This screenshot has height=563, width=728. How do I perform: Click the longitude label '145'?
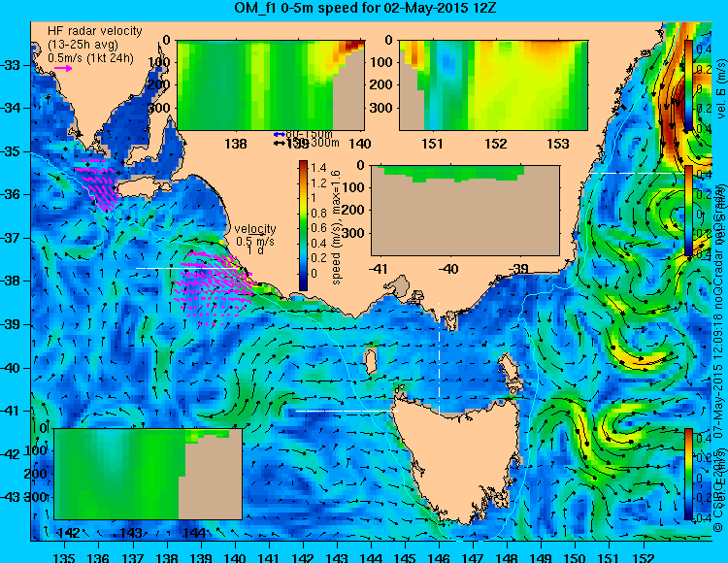coord(405,557)
